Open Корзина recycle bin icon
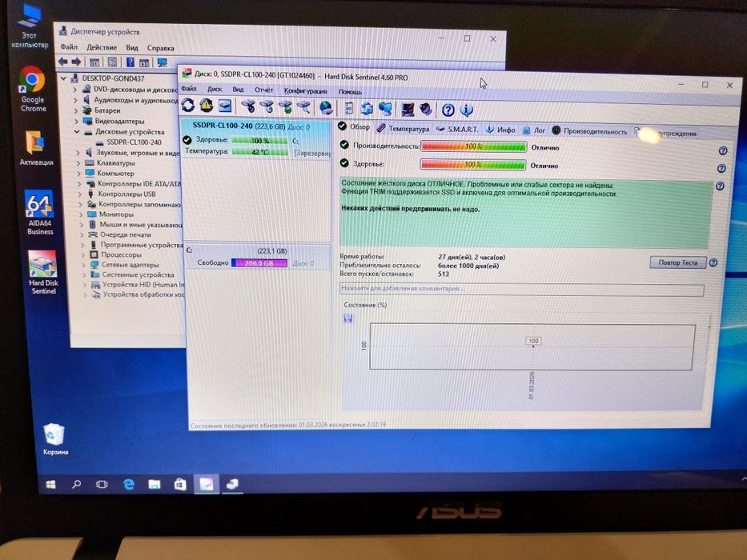 (54, 438)
